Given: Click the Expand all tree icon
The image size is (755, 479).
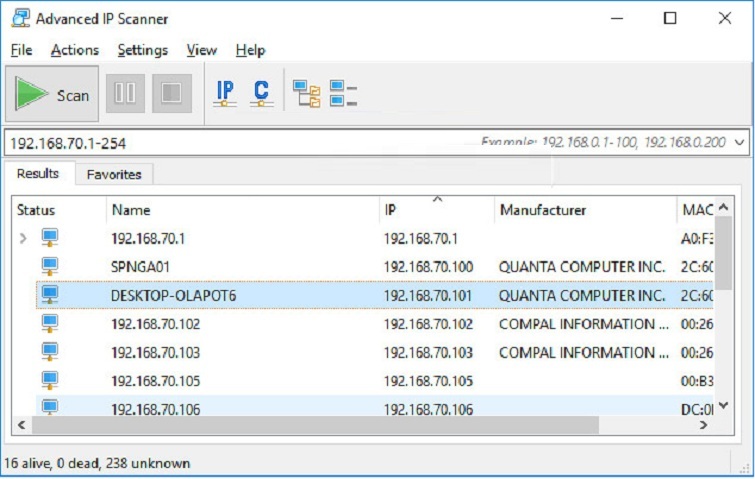Looking at the screenshot, I should pyautogui.click(x=306, y=94).
